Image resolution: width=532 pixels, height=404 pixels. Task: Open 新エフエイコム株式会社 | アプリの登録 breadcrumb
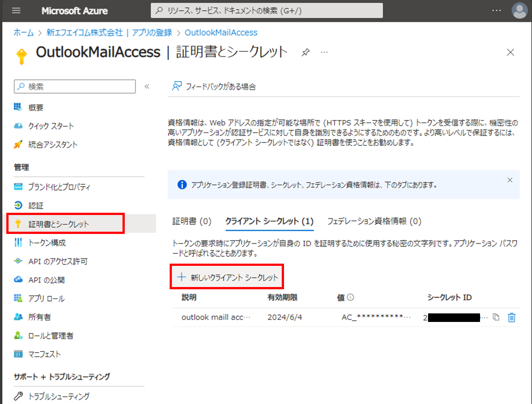(109, 33)
